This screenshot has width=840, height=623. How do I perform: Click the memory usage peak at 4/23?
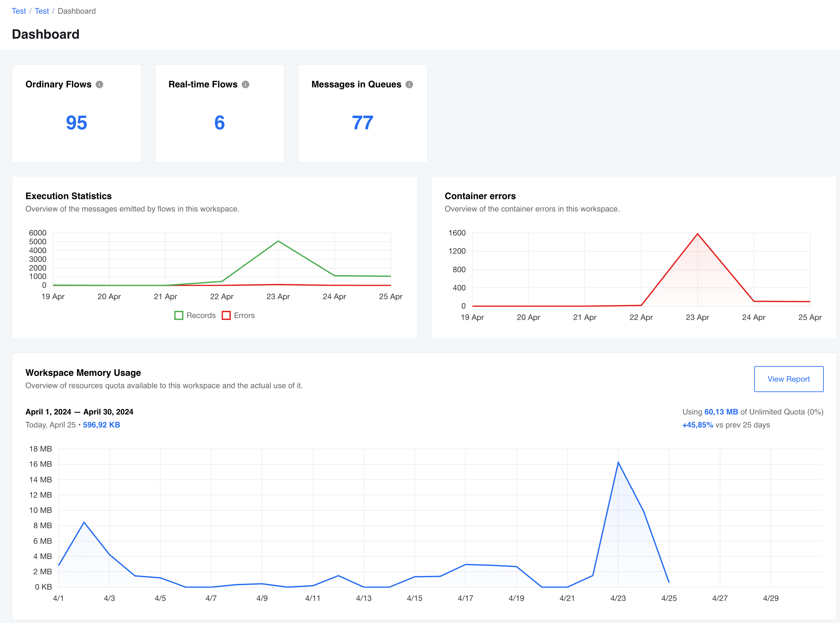618,462
